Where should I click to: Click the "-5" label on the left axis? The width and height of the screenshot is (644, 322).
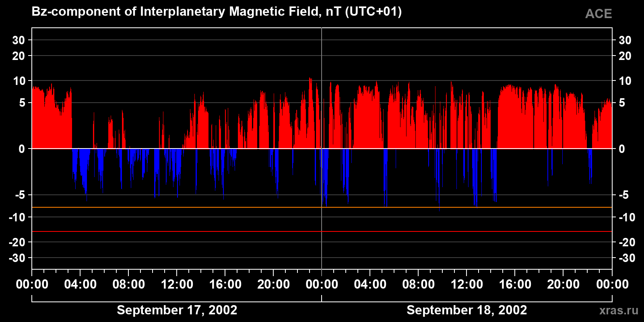[x=20, y=195]
